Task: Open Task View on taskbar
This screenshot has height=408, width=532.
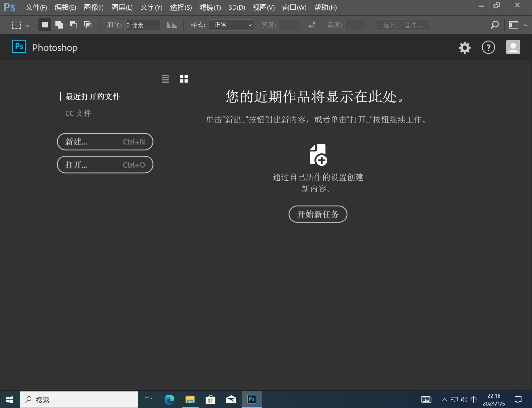Action: (148, 400)
